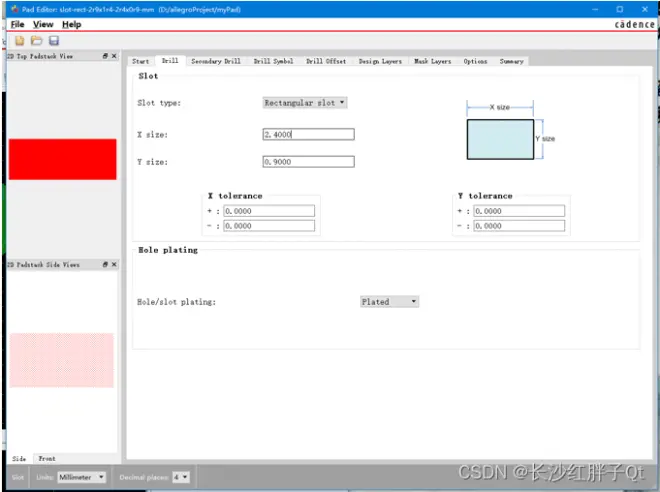Switch to the Design Layers tab
This screenshot has width=660, height=492.
click(380, 61)
